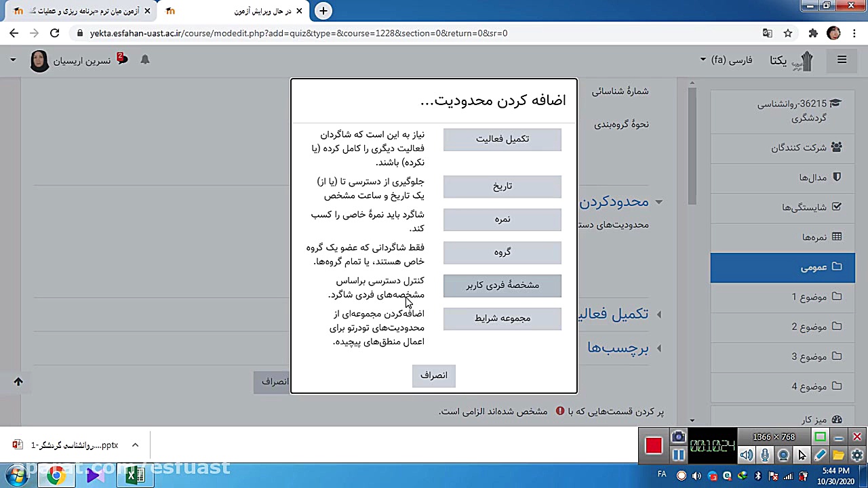This screenshot has height=488, width=868.
Task: Collapse the محدودکردن section expander
Action: point(658,202)
